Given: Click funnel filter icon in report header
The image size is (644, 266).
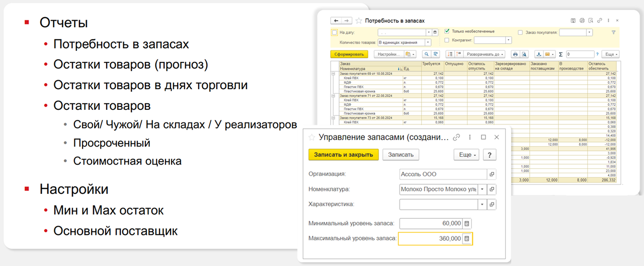Looking at the screenshot, I should 613,32.
